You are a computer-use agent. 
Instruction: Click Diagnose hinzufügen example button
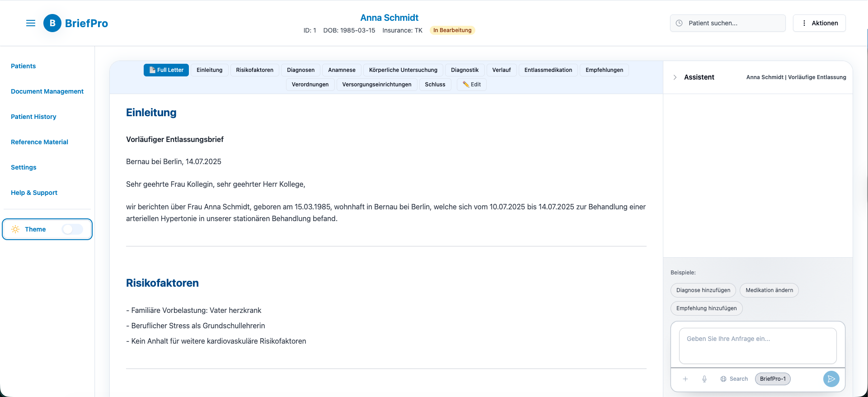(703, 290)
